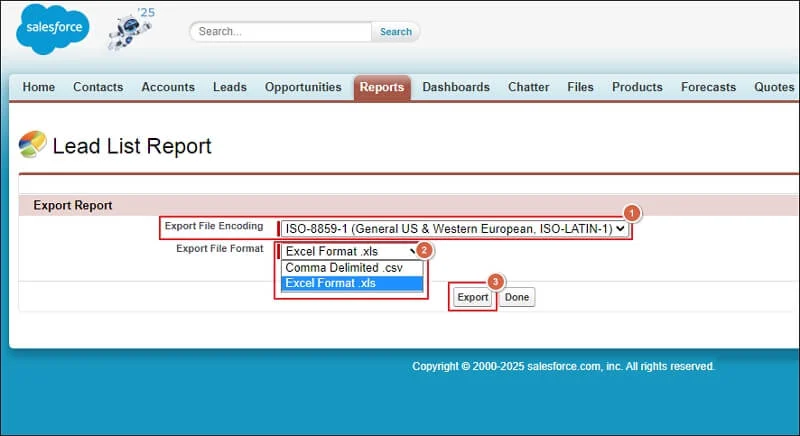Click the Done button
The height and width of the screenshot is (436, 800).
click(x=517, y=297)
